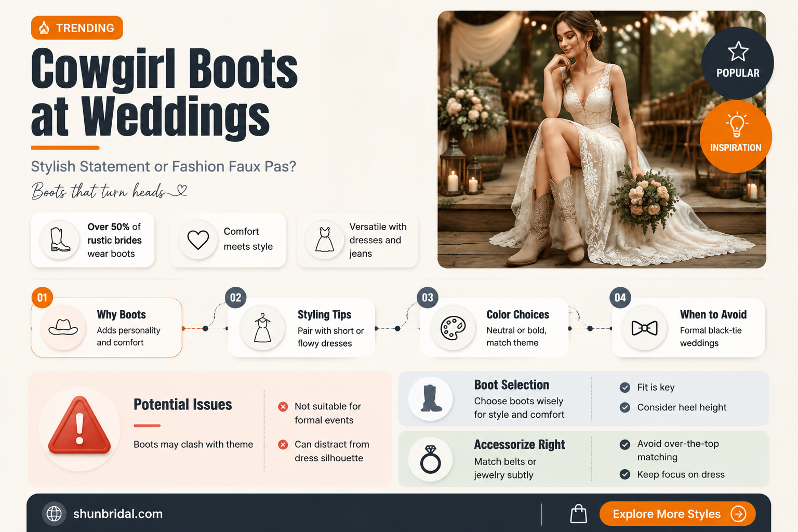Click the Consider heel height text
The width and height of the screenshot is (798, 532).
pyautogui.click(x=682, y=408)
